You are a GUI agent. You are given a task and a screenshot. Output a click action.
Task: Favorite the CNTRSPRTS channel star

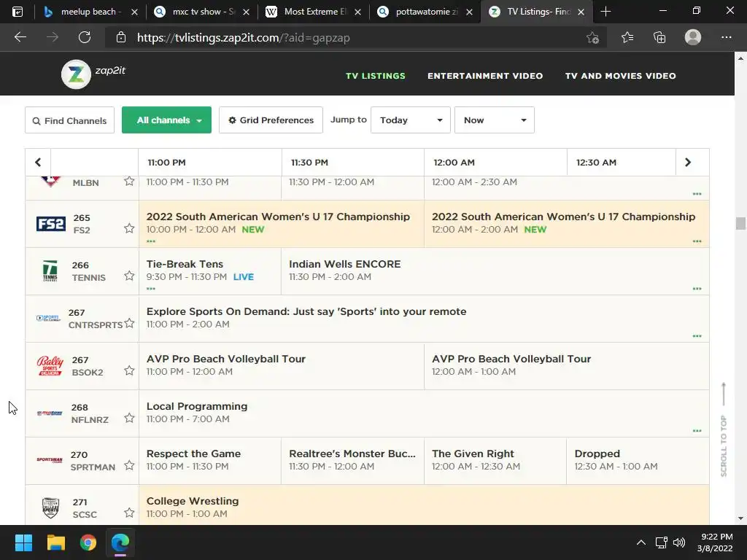129,323
